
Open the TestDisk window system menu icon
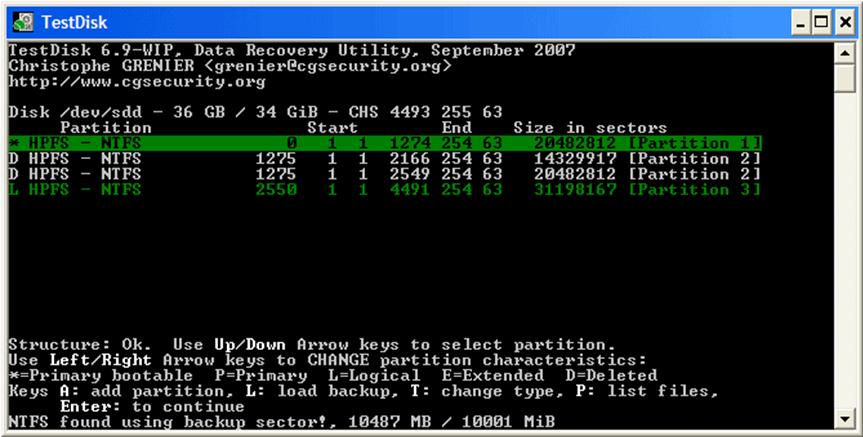[x=19, y=20]
